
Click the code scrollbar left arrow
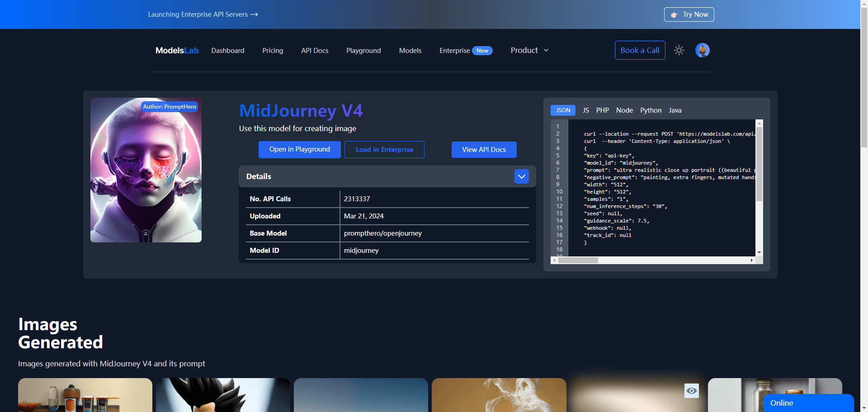554,260
